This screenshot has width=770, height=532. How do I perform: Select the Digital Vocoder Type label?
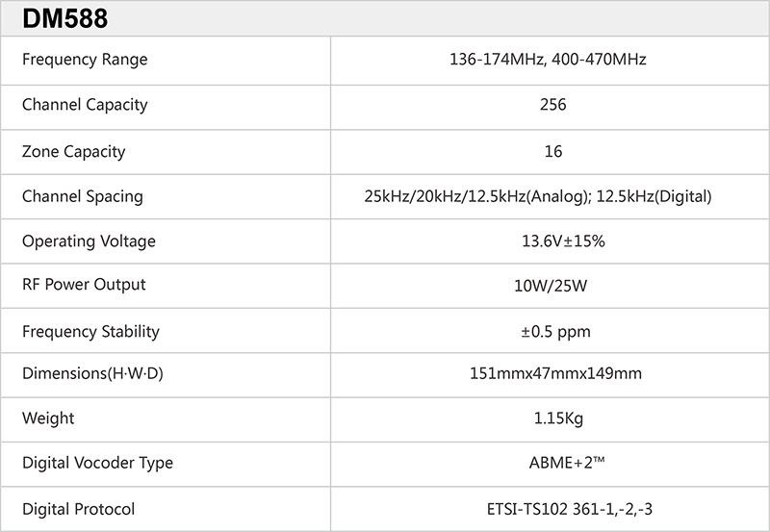pyautogui.click(x=97, y=463)
